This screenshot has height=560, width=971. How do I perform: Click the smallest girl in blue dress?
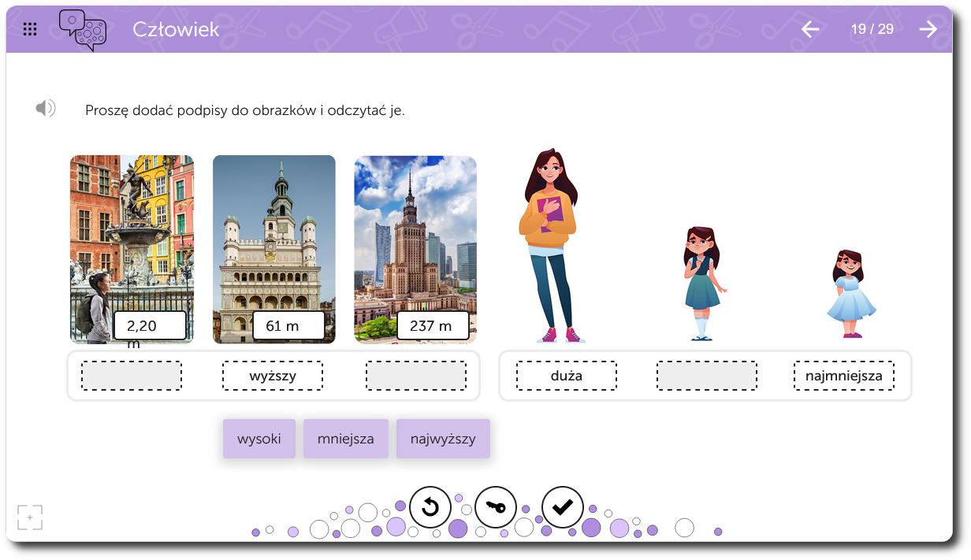tap(851, 294)
